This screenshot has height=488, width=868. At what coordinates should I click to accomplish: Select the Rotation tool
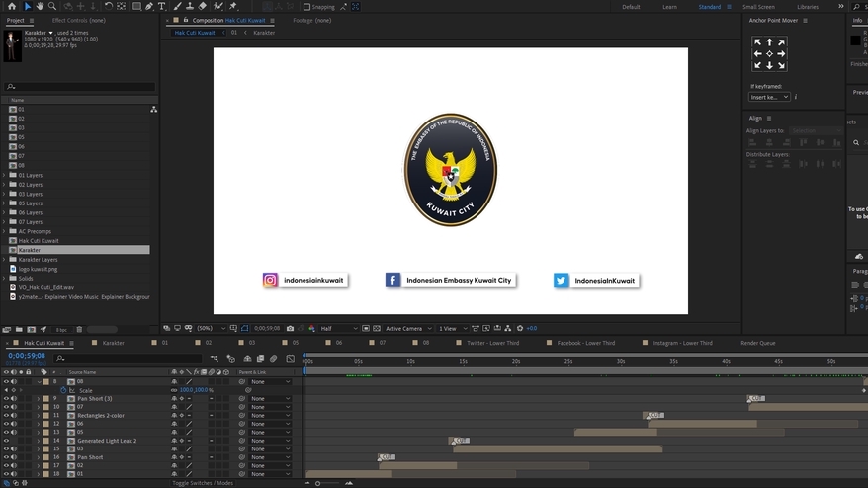tap(109, 7)
